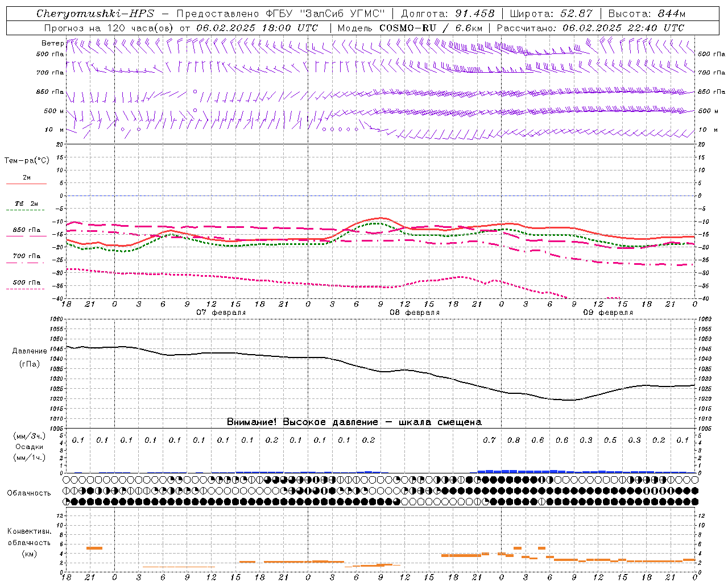
Task: Click the 500 гПа temperature legend entry
Action: coord(27,282)
